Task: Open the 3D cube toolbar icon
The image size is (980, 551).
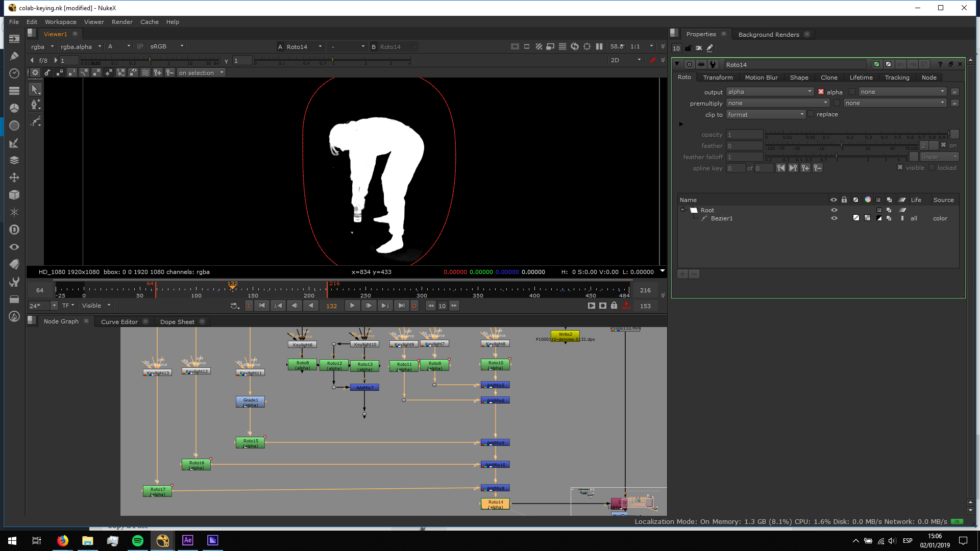Action: [14, 195]
